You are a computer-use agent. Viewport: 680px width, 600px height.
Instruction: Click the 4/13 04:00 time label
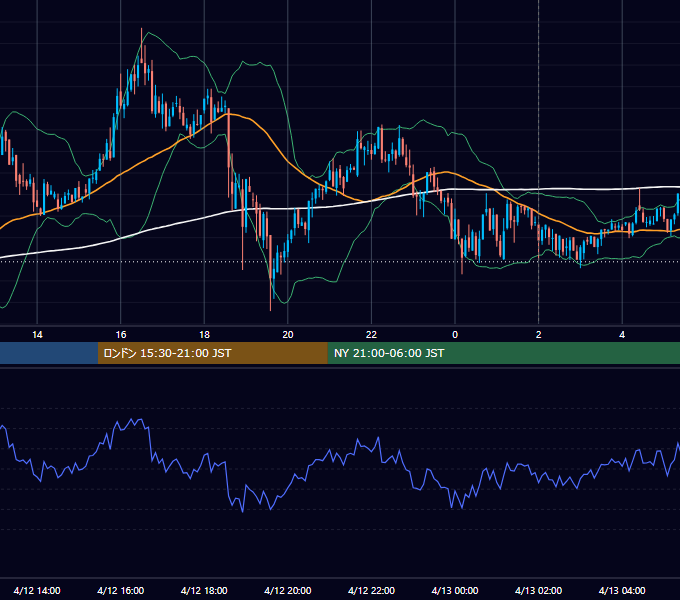point(622,590)
